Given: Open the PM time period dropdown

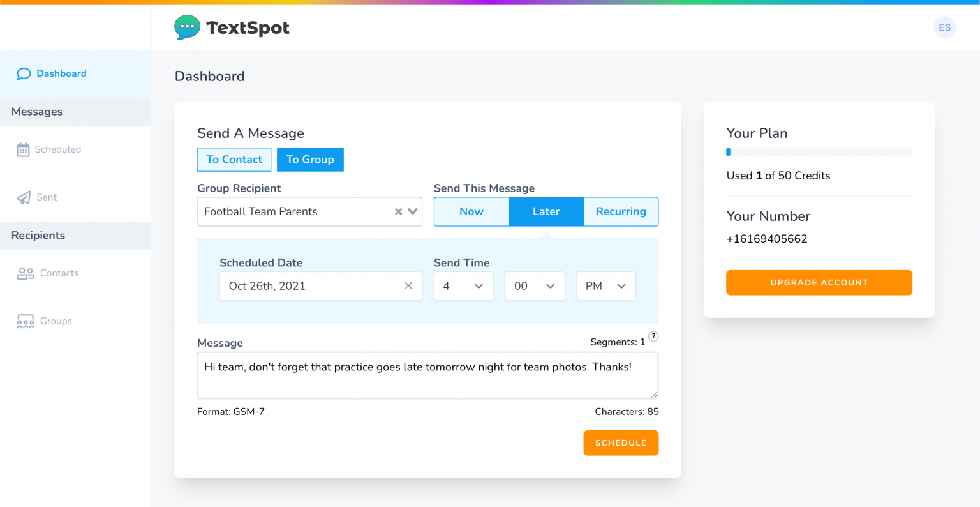Looking at the screenshot, I should (605, 286).
